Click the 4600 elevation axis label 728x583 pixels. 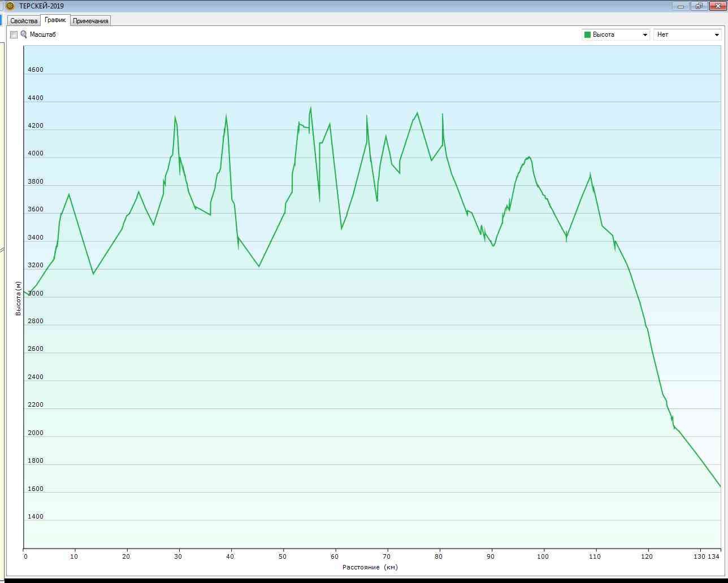point(36,70)
